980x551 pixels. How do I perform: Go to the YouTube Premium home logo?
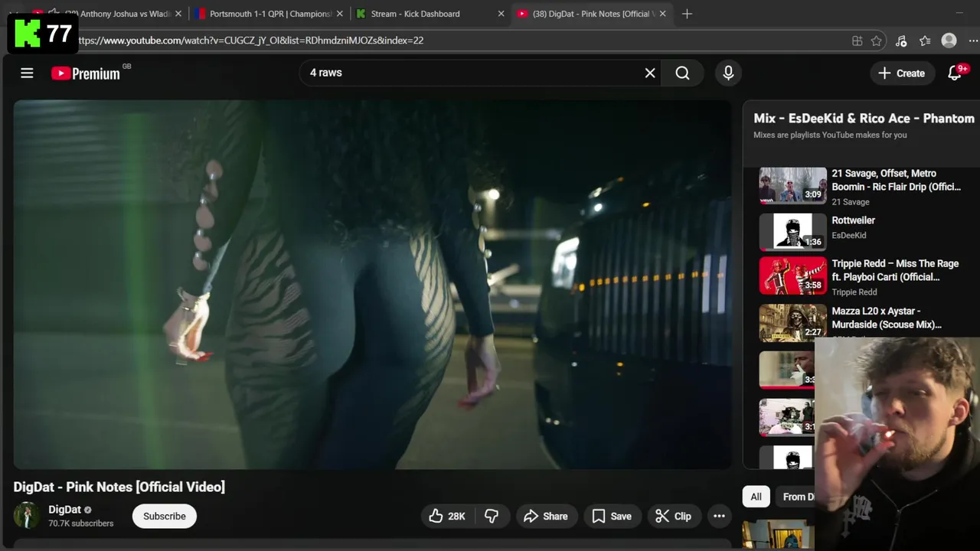(86, 73)
